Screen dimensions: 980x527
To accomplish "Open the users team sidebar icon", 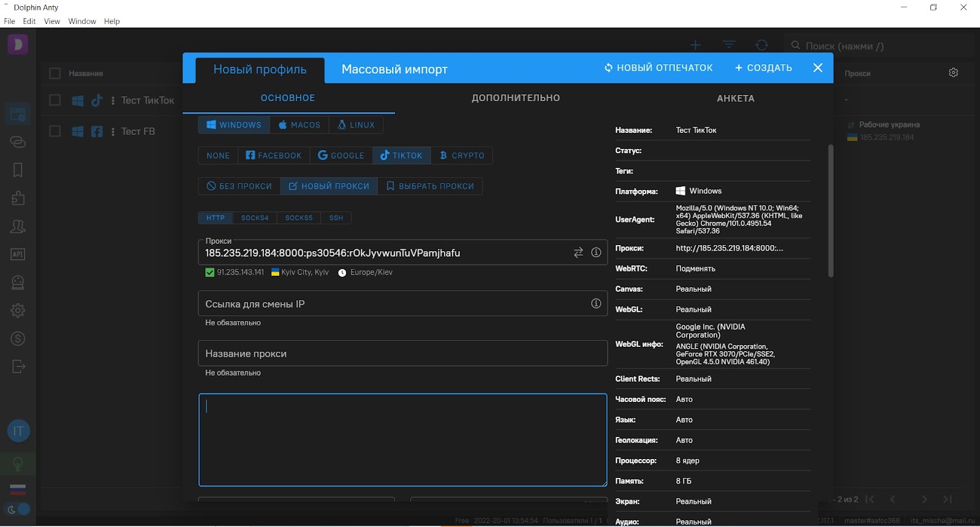I will click(18, 226).
